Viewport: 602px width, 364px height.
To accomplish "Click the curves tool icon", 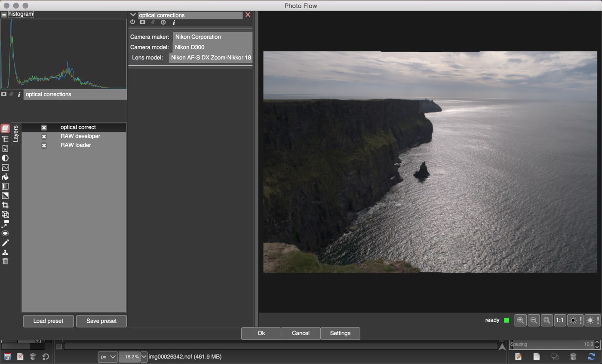I will coord(5,168).
